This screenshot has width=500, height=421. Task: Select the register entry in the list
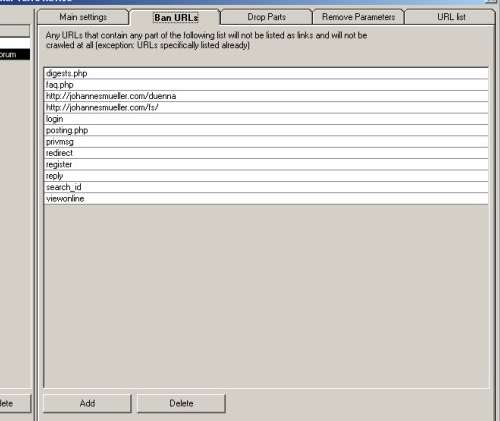click(x=266, y=164)
